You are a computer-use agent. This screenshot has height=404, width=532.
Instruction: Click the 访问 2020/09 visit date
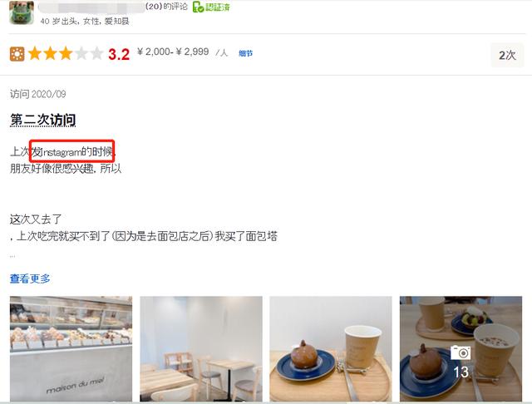tap(38, 94)
